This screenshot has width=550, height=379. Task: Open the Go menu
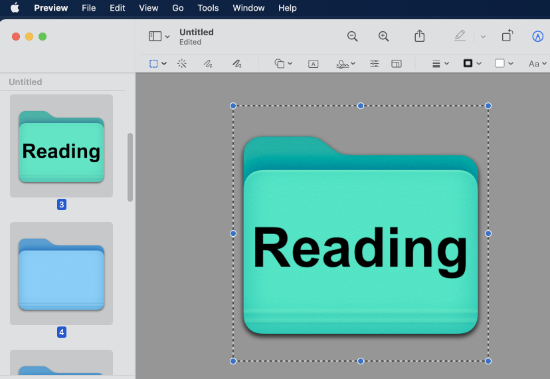[x=178, y=8]
